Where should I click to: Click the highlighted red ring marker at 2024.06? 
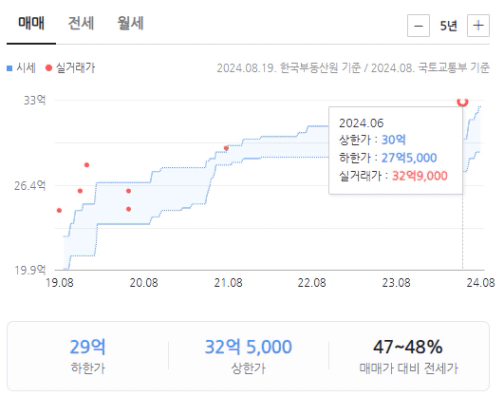[462, 102]
